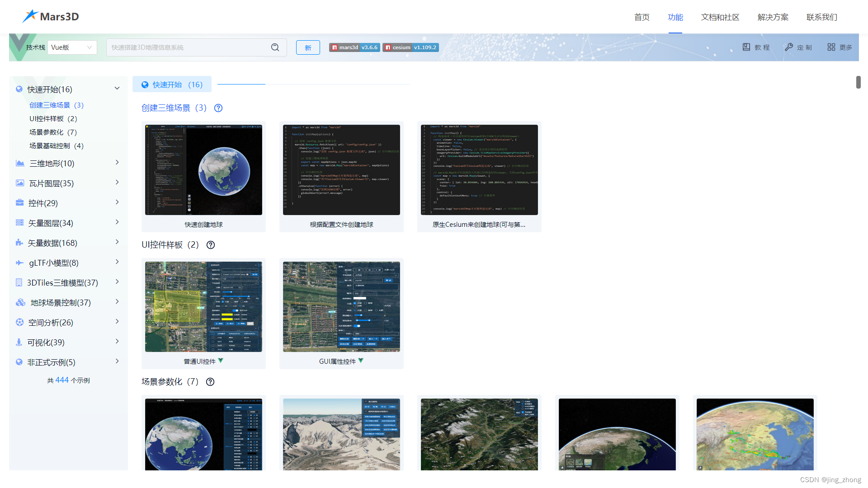Click the search magnifier icon
Viewport: 868px width, 488px height.
pyautogui.click(x=275, y=47)
